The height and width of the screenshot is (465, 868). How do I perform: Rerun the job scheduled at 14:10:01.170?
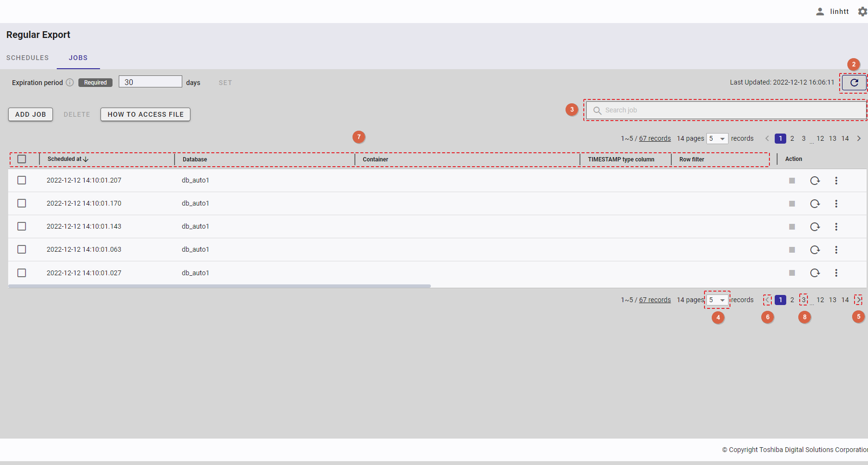(x=815, y=204)
